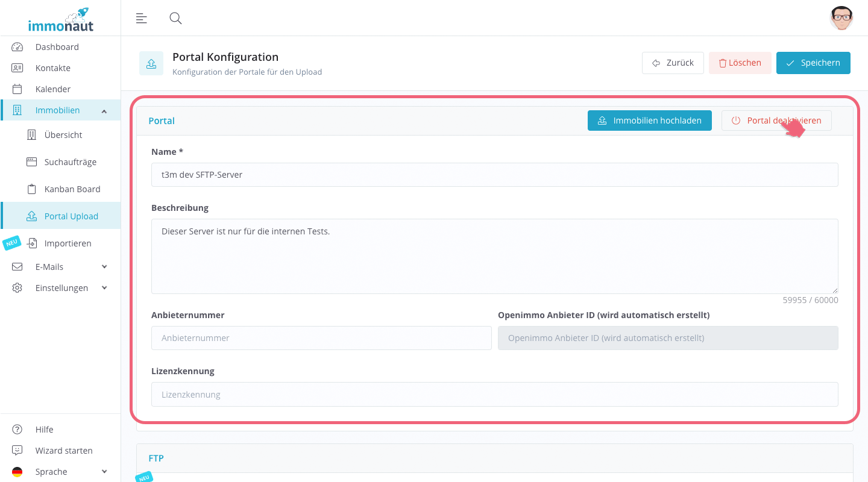868x482 pixels.
Task: Click the Dashboard gauge icon in sidebar
Action: point(17,47)
